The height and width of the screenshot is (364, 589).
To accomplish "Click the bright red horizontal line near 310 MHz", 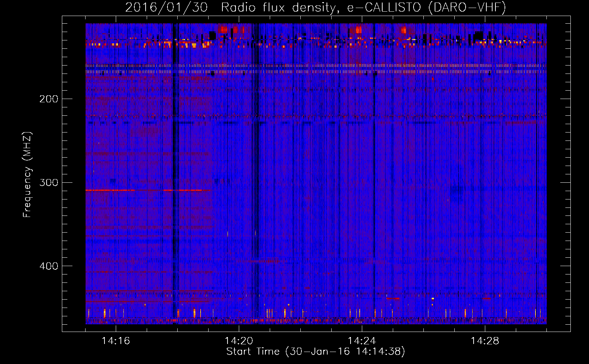I will pyautogui.click(x=147, y=190).
